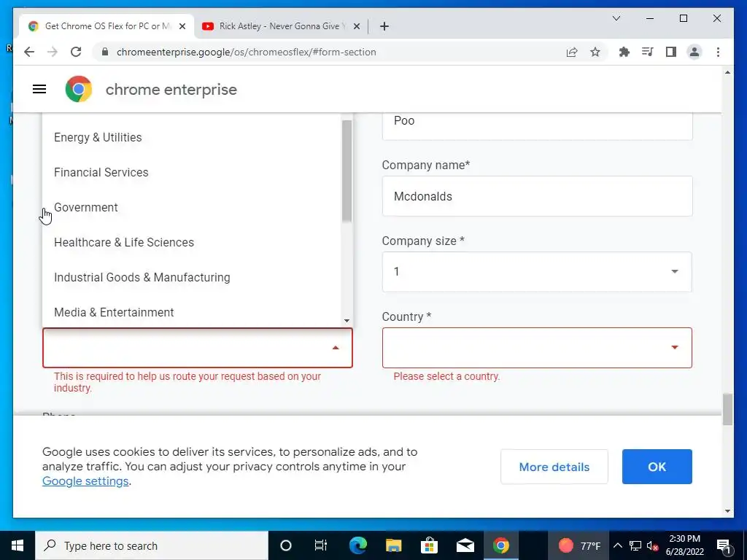Viewport: 747px width, 560px height.
Task: Open the network status tray icon
Action: pos(635,545)
